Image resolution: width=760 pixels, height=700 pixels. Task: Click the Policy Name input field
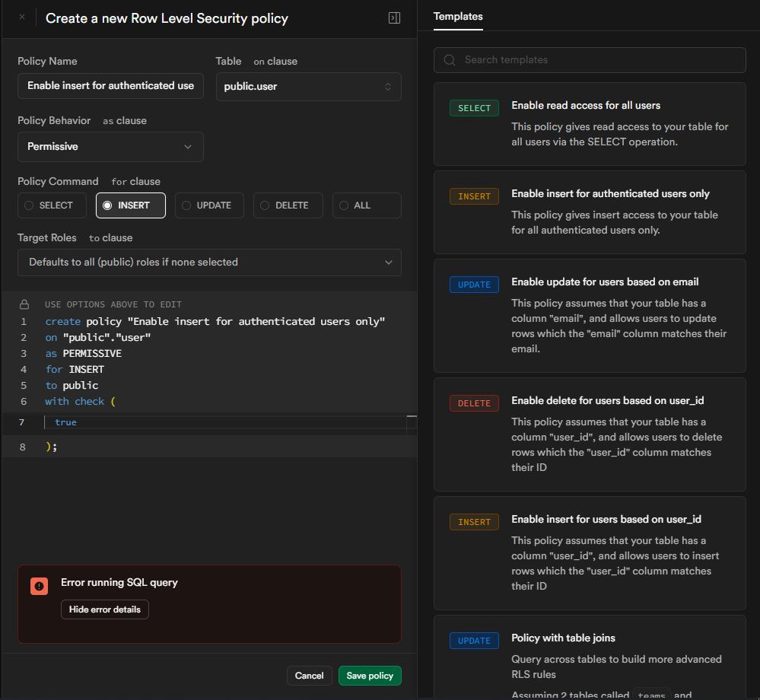point(110,86)
